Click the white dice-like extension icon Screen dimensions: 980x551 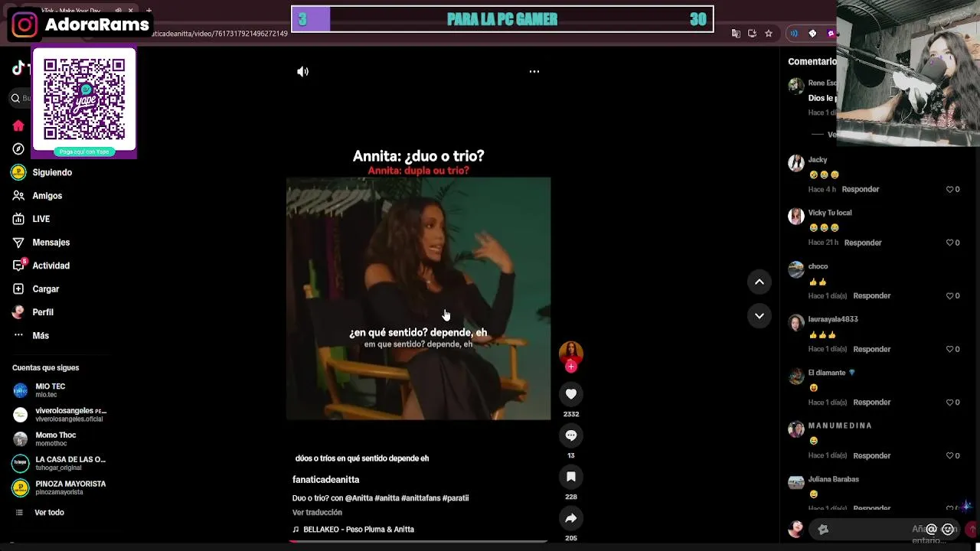(812, 34)
